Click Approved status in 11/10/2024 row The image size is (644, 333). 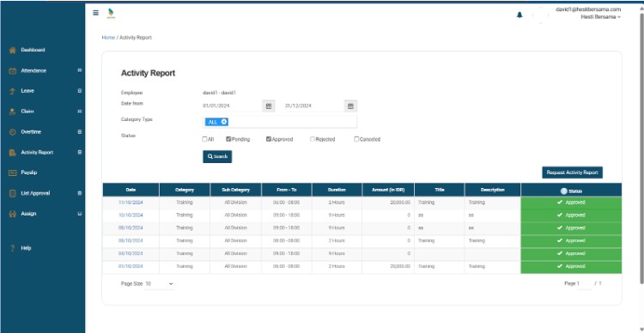(x=571, y=203)
